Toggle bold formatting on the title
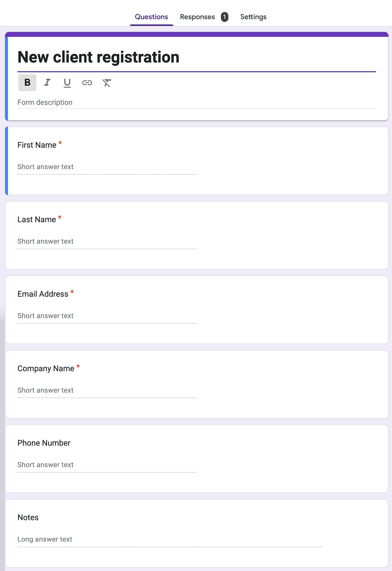392x571 pixels. [x=27, y=82]
